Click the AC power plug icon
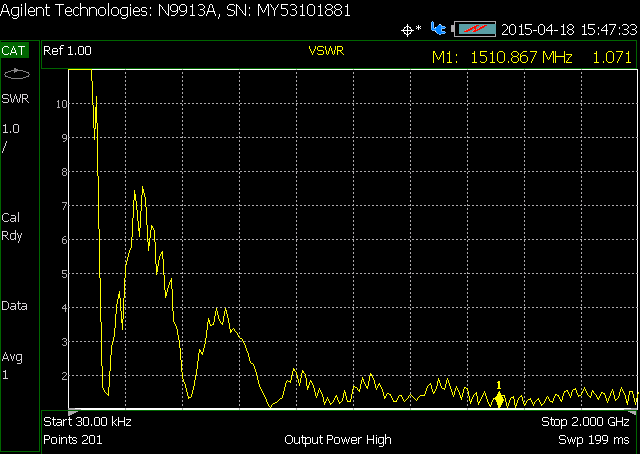The image size is (640, 454). point(437,30)
